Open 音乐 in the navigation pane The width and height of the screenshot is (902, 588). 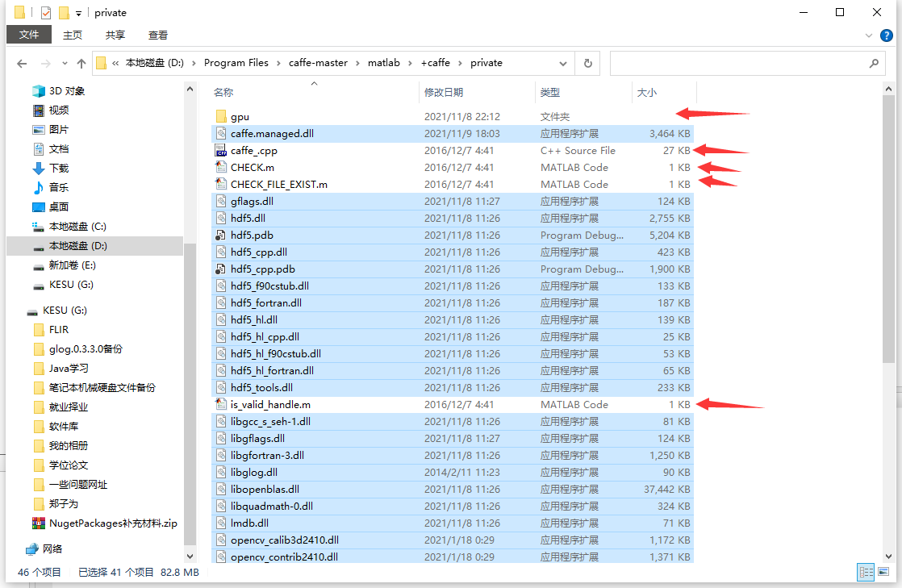(x=59, y=188)
